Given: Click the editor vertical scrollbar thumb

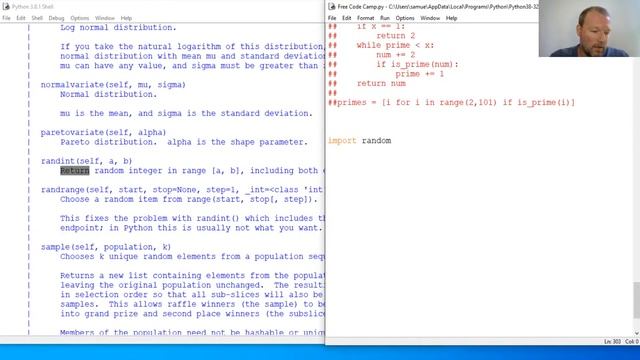Looking at the screenshot, I should coord(636,300).
